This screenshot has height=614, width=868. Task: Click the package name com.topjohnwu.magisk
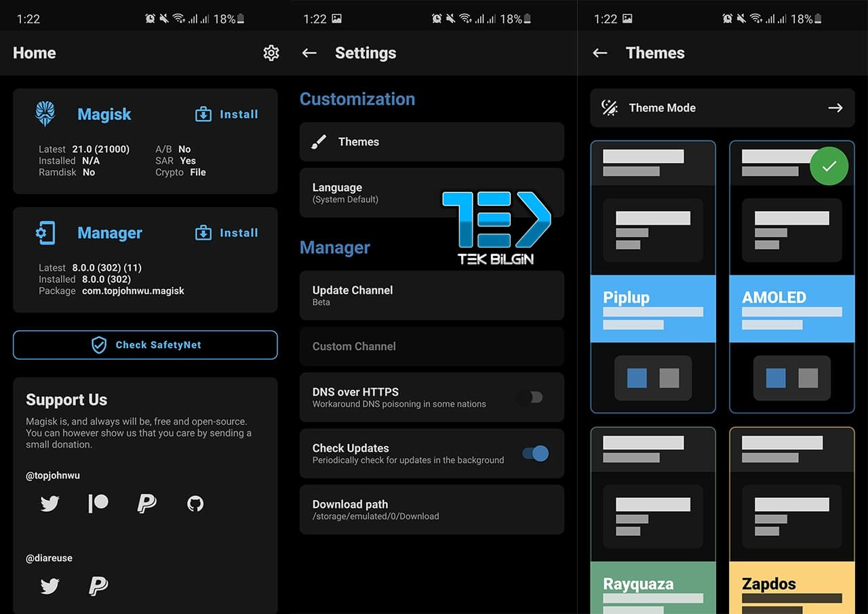pyautogui.click(x=132, y=291)
